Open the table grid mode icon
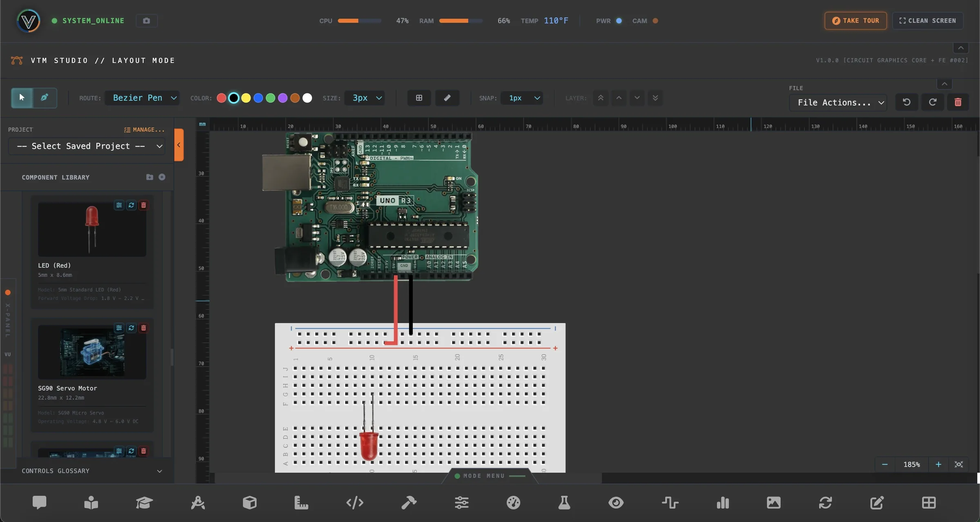The image size is (980, 522). (929, 502)
